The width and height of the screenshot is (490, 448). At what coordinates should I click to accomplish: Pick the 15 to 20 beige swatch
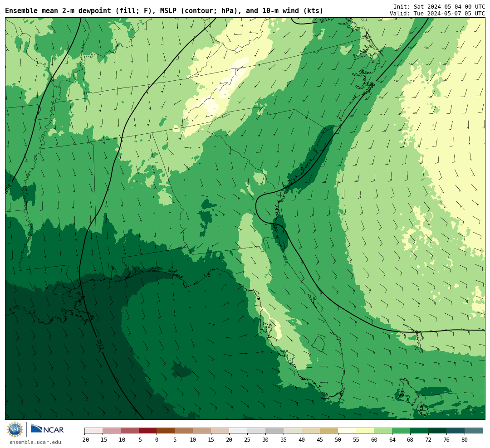220,431
